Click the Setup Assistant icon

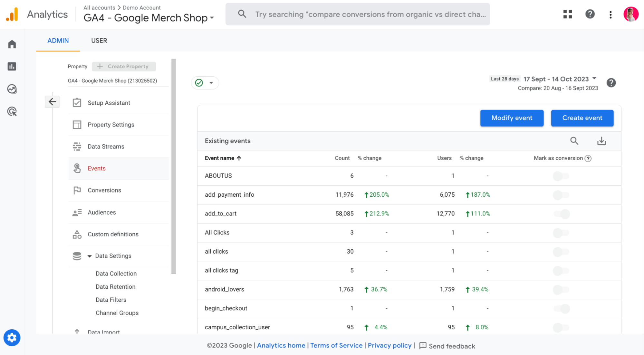point(76,102)
